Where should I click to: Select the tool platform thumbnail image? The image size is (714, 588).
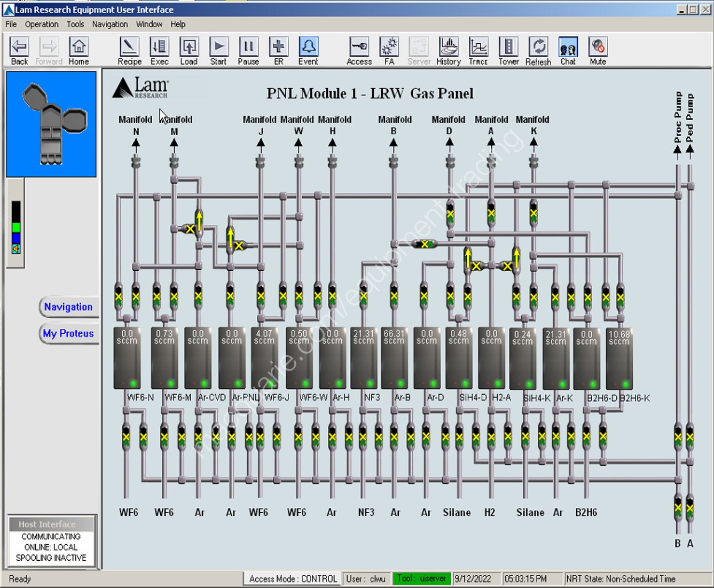click(51, 124)
